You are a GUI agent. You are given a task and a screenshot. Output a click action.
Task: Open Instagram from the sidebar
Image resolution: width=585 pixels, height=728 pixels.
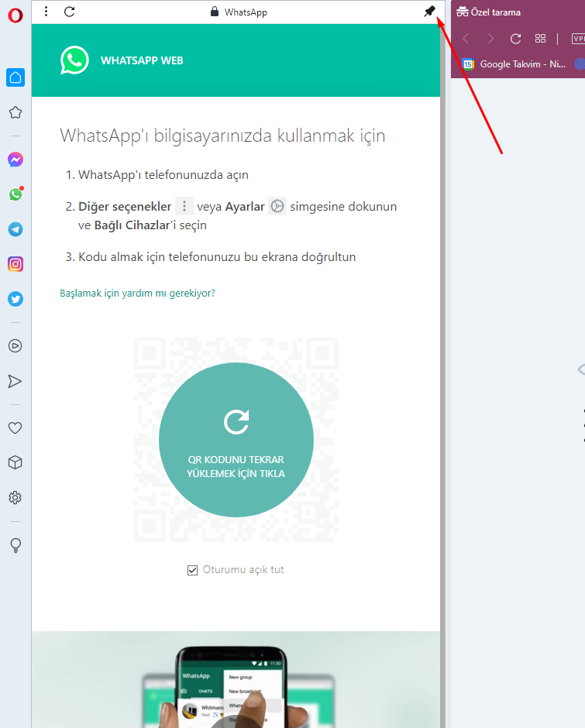15,264
